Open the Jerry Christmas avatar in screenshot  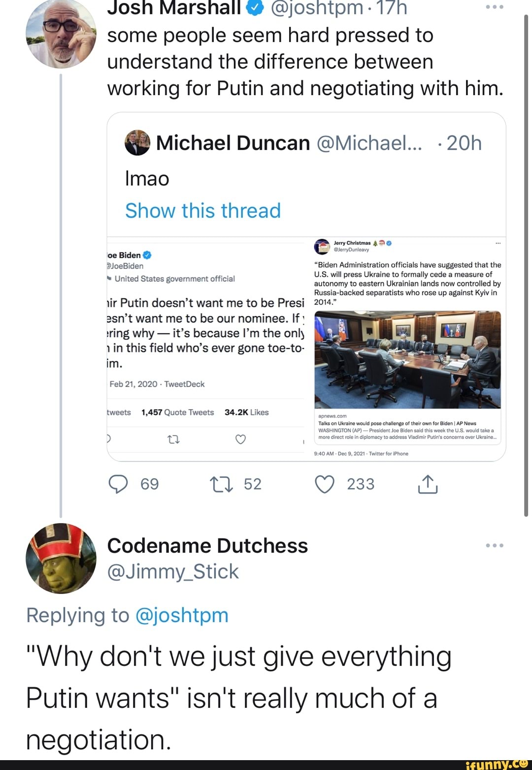pos(322,246)
